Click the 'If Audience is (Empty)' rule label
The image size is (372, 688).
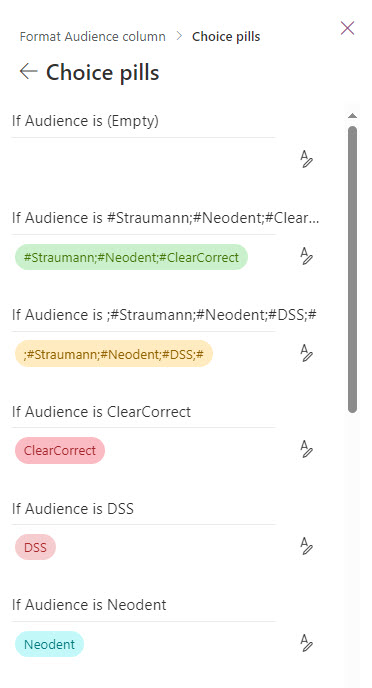(x=85, y=121)
